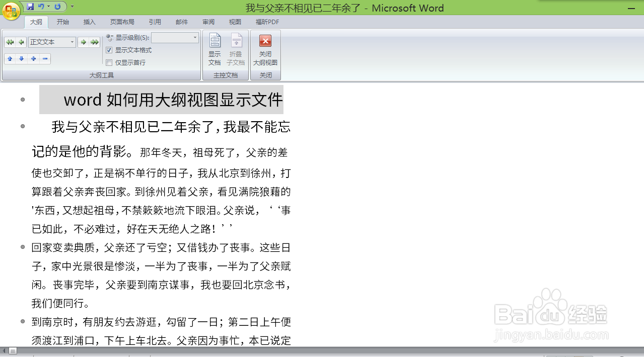Demote to body text double right arrow

pyautogui.click(x=95, y=42)
